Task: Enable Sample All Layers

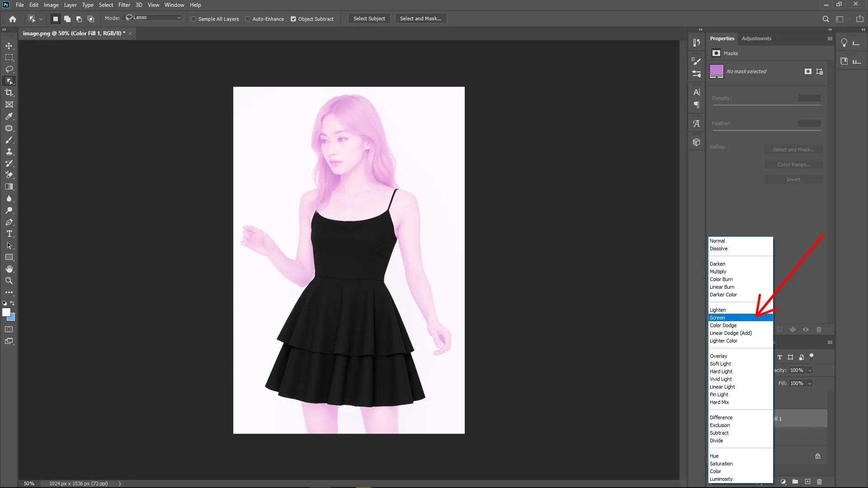Action: coord(193,19)
